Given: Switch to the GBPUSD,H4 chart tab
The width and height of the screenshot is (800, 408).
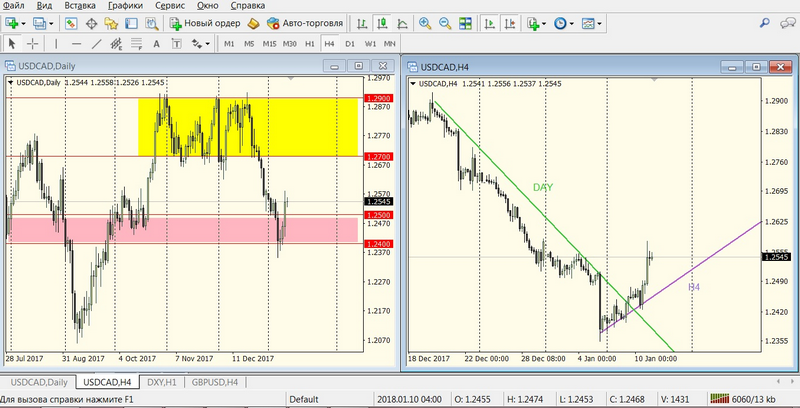Looking at the screenshot, I should [217, 382].
